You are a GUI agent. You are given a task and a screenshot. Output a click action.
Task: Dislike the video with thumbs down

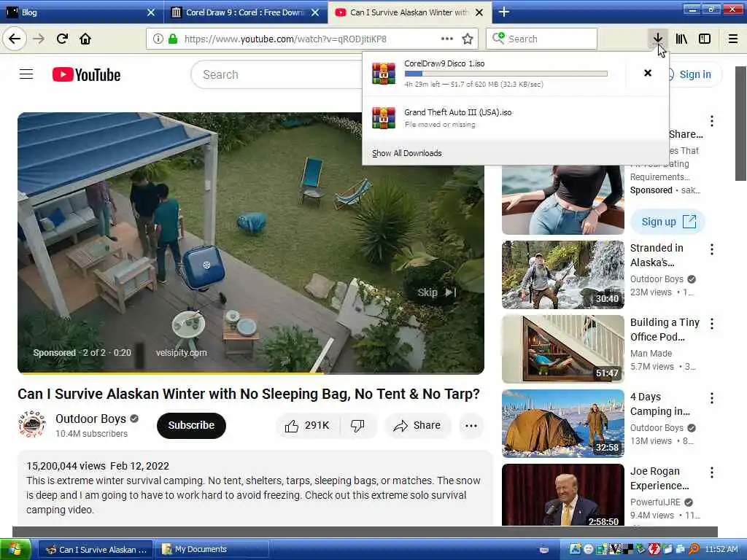coord(357,426)
